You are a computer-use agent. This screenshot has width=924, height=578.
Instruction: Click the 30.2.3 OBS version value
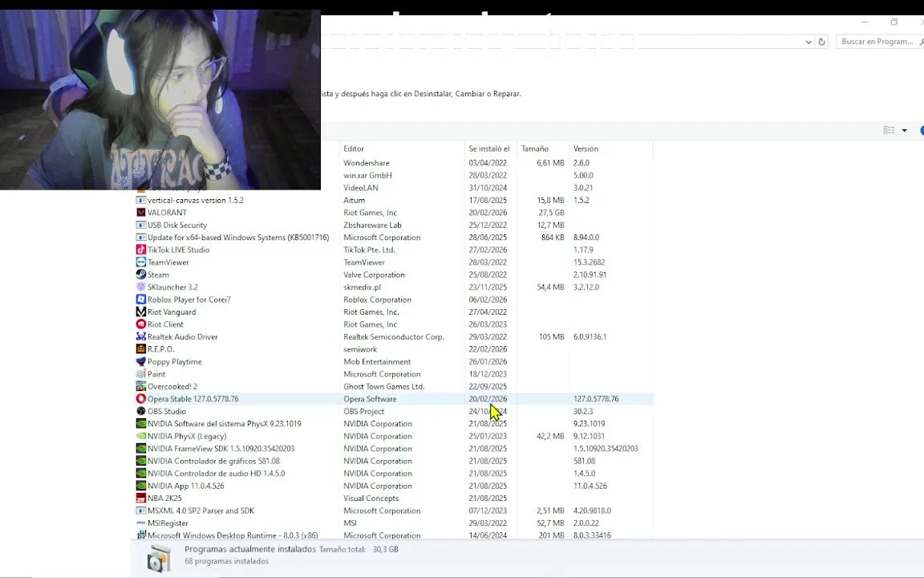tap(583, 411)
